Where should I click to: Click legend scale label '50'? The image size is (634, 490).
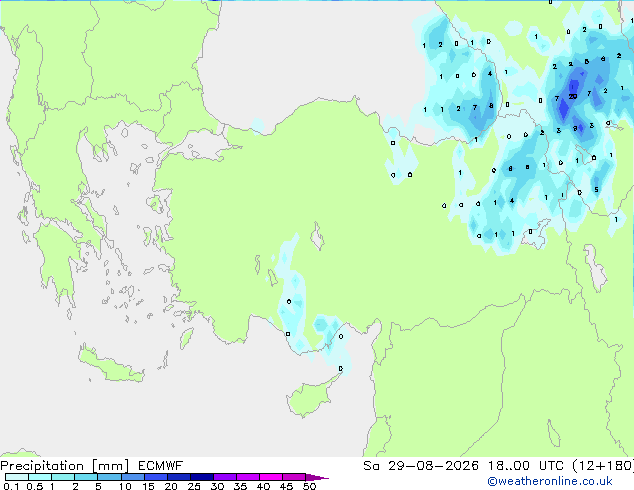pyautogui.click(x=309, y=486)
